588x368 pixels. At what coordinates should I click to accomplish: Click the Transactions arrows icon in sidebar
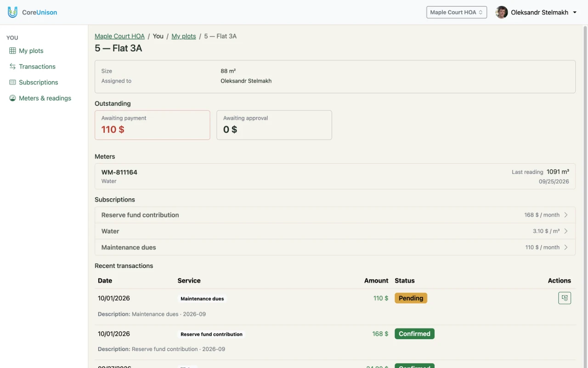tap(12, 66)
